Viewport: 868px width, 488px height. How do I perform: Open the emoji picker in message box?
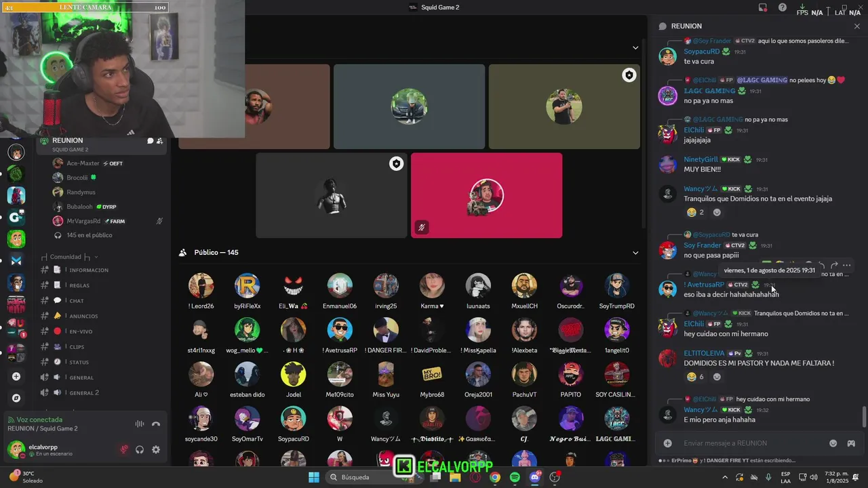coord(833,443)
